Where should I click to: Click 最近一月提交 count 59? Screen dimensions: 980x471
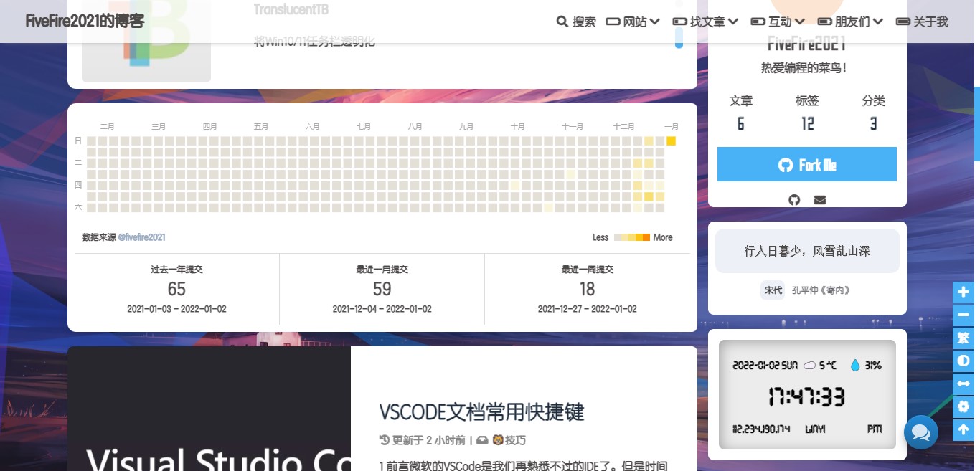(382, 289)
